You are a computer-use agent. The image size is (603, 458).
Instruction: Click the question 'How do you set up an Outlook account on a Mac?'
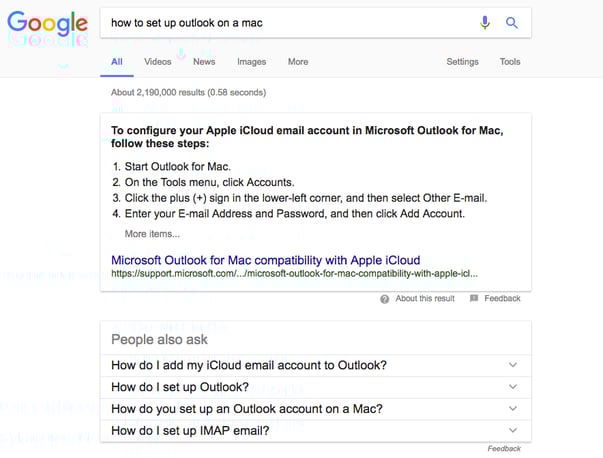click(247, 408)
